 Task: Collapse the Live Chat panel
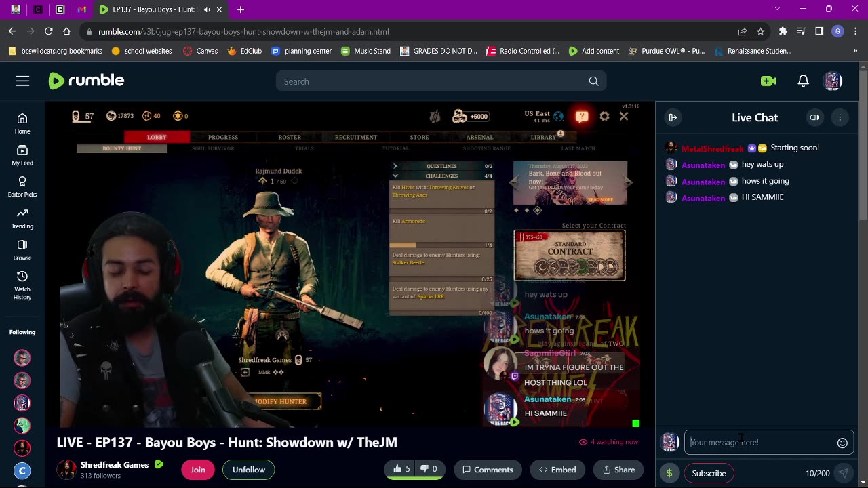(673, 117)
